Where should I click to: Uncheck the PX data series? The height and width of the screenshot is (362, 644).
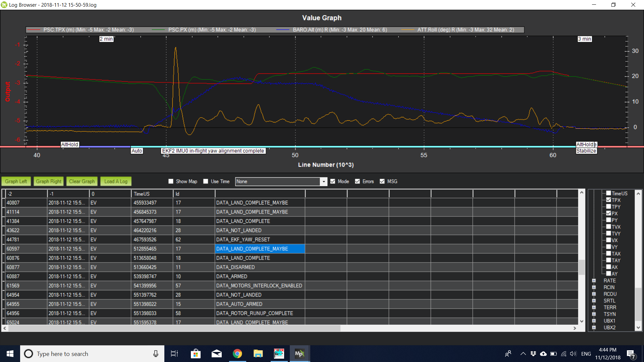[608, 213]
